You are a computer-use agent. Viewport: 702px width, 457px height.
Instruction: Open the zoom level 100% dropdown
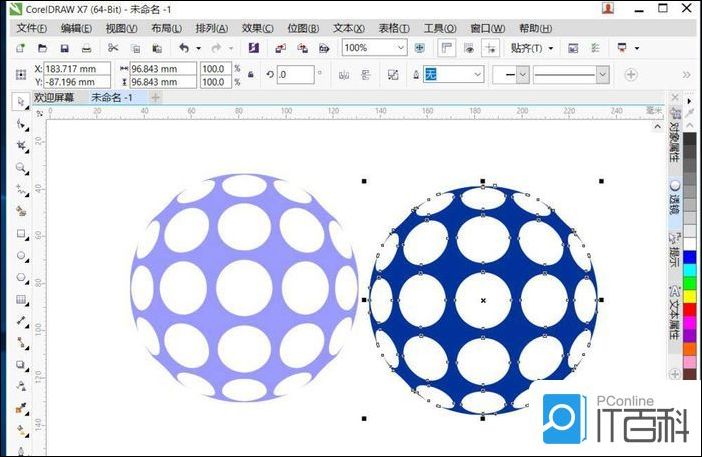401,47
